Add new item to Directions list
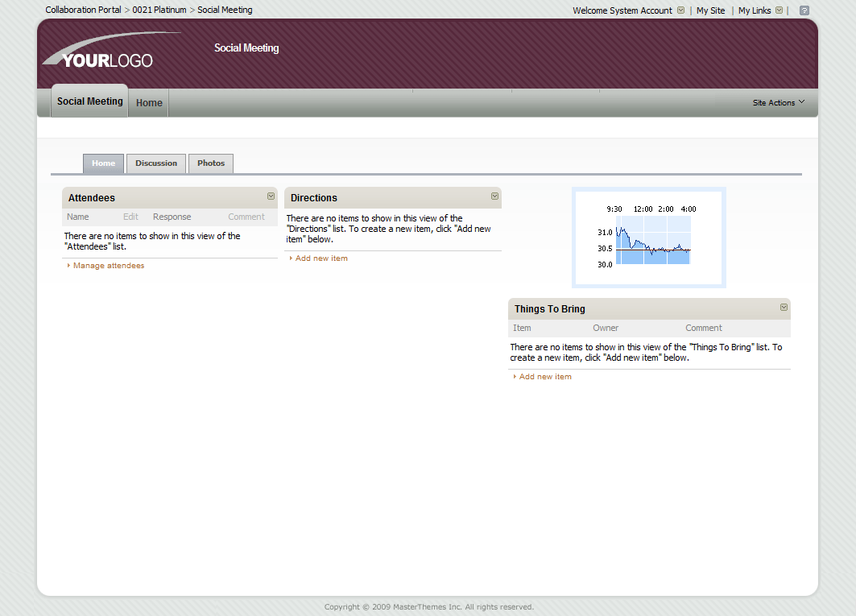The image size is (856, 616). [x=321, y=258]
